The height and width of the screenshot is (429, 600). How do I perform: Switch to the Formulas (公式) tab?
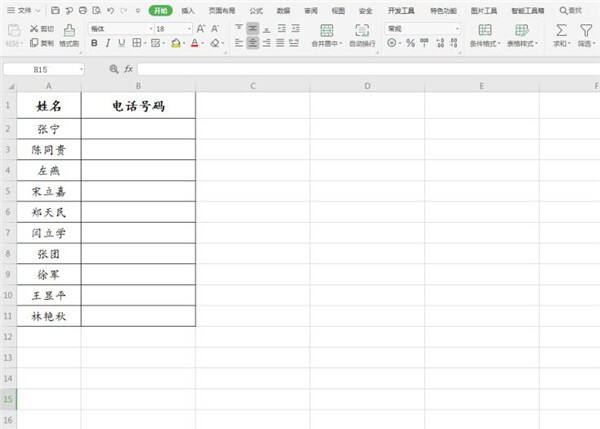256,11
